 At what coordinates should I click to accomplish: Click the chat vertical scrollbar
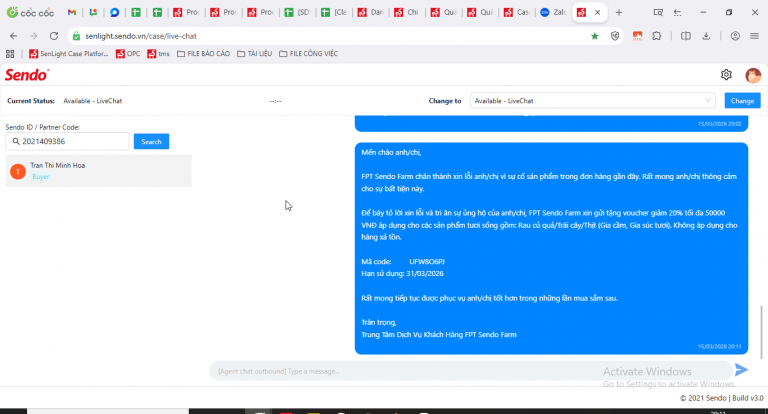[761, 332]
